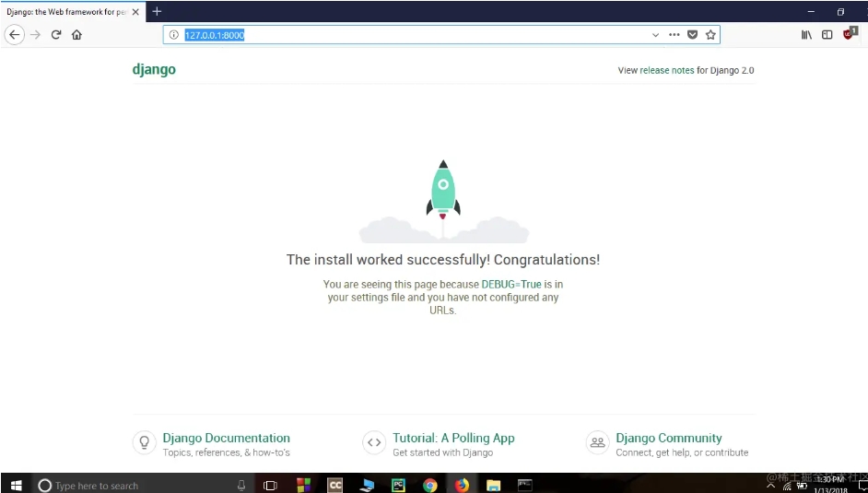868x493 pixels.
Task: Show hidden system tray icons
Action: coord(770,487)
